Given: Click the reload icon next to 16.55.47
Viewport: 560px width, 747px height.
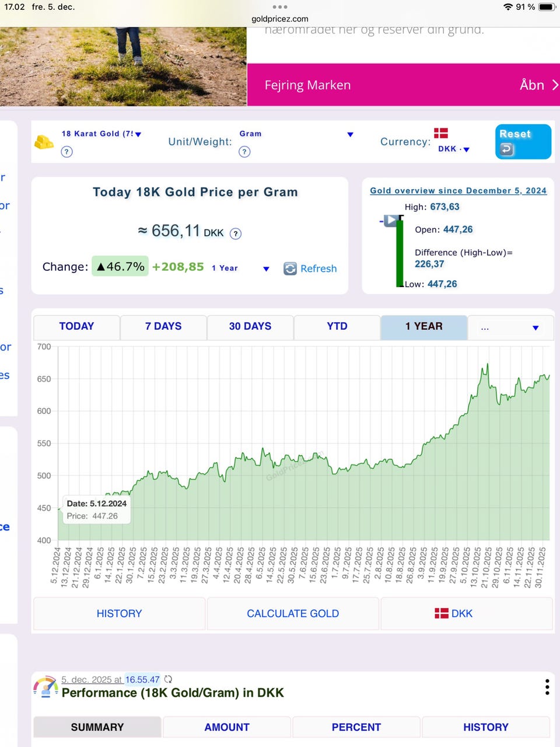Looking at the screenshot, I should (169, 679).
